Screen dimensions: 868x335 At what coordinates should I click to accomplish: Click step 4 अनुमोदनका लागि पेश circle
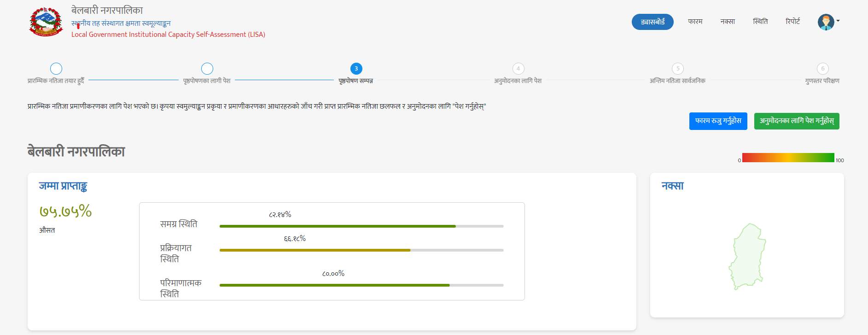(518, 69)
